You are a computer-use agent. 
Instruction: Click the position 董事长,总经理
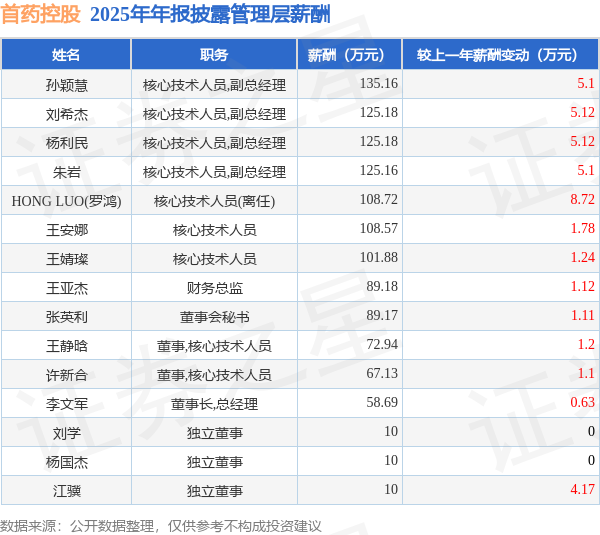click(214, 404)
